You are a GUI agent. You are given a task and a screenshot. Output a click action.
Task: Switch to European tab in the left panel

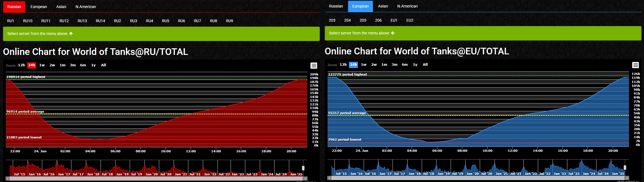tap(39, 7)
